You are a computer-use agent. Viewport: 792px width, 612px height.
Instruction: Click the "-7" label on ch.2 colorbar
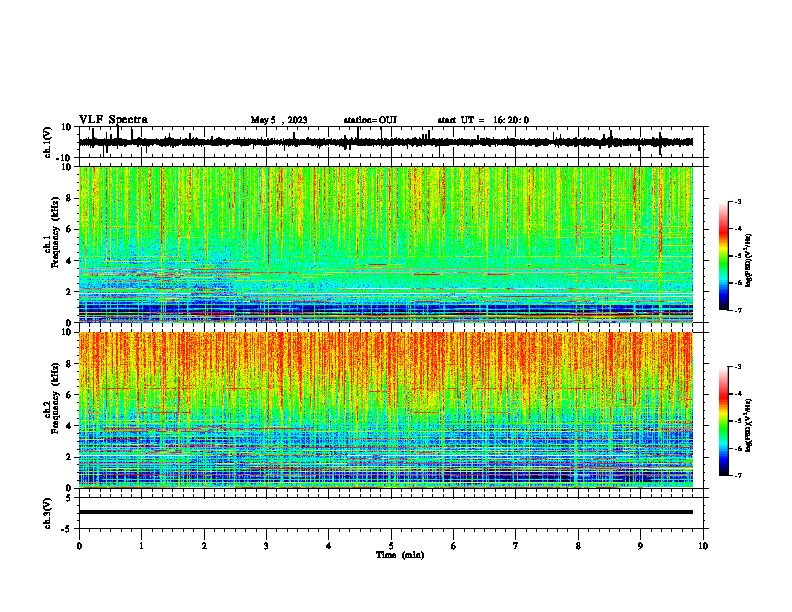pos(737,475)
